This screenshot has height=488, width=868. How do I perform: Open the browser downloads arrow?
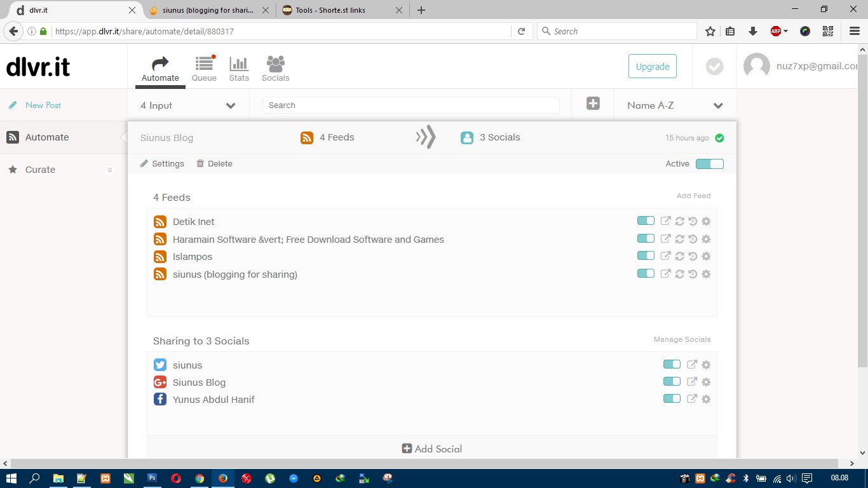point(752,31)
